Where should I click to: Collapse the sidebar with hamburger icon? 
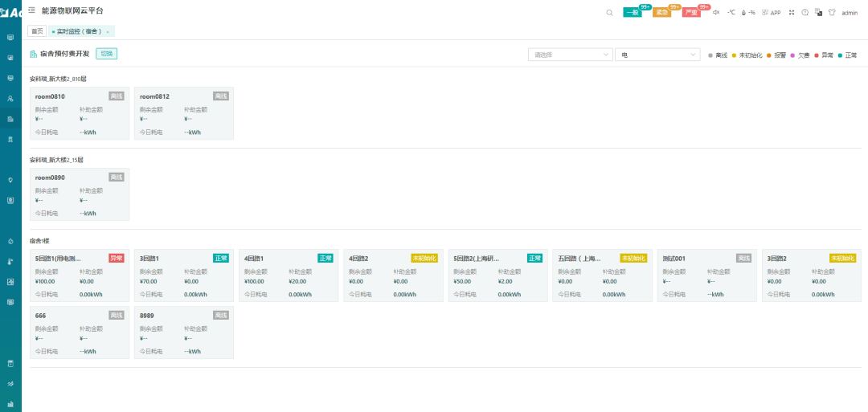(31, 10)
